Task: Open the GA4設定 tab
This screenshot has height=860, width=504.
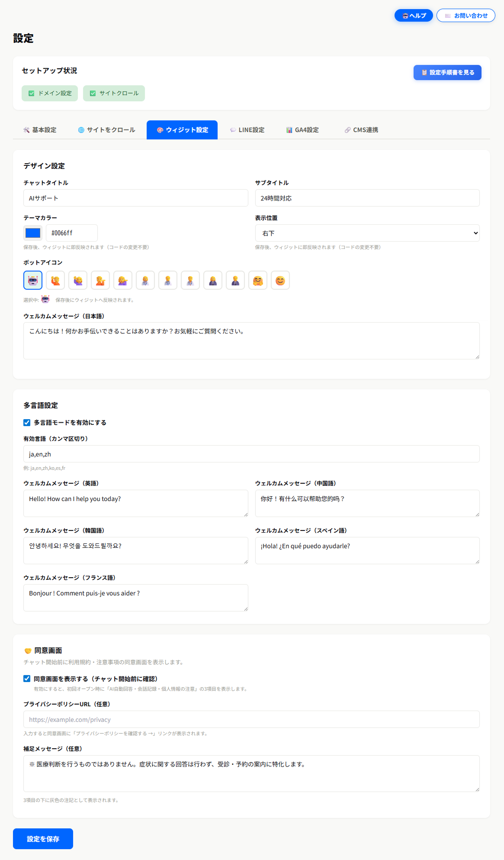Action: 302,130
